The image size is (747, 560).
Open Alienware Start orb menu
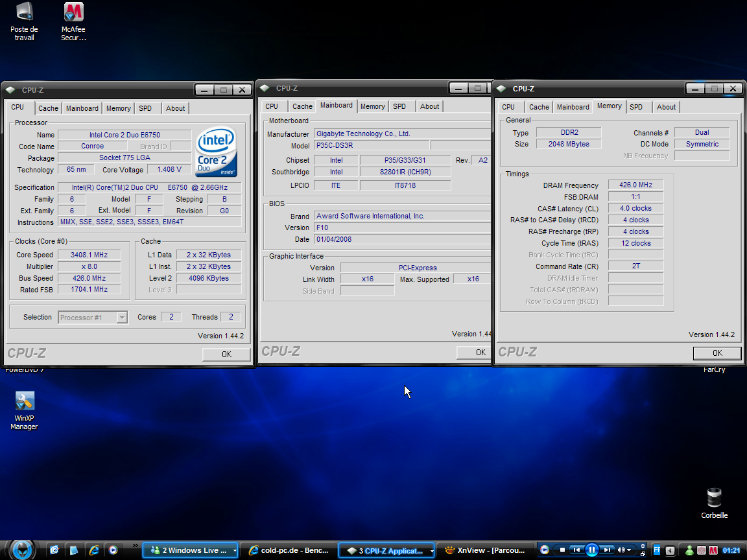22,550
